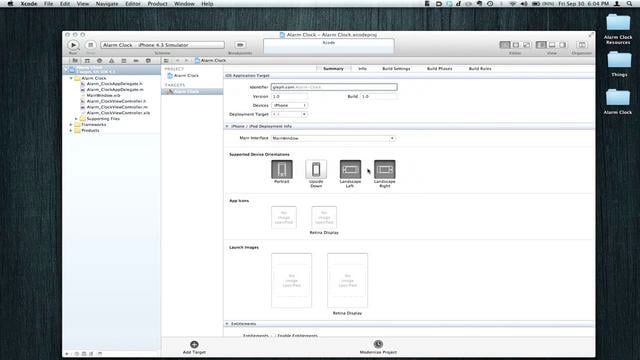Open the Product menu in menu bar

[157, 4]
